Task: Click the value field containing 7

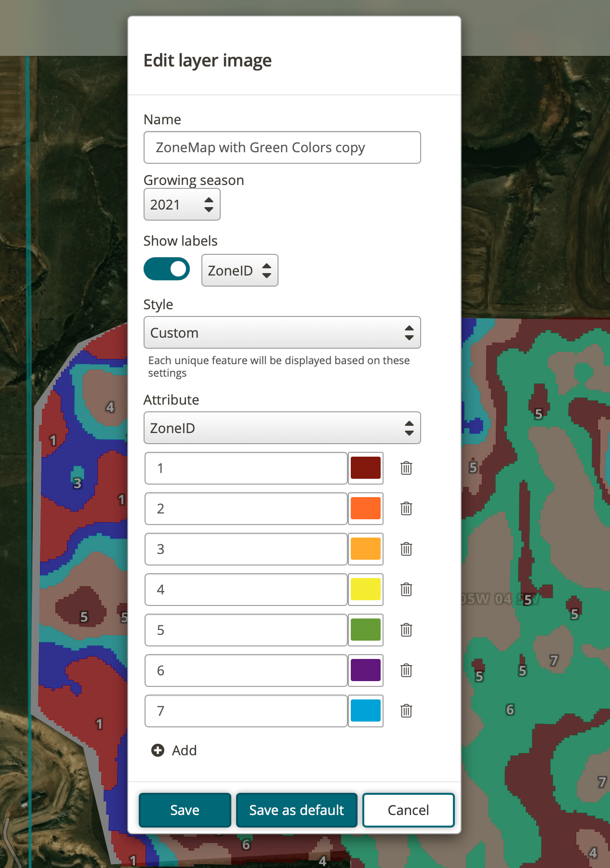Action: (246, 711)
